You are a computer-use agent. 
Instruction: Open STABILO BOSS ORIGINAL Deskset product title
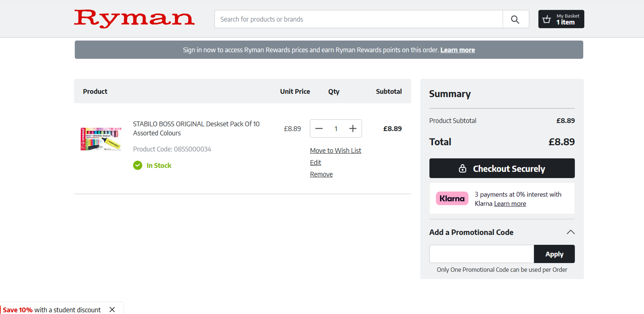coord(196,128)
